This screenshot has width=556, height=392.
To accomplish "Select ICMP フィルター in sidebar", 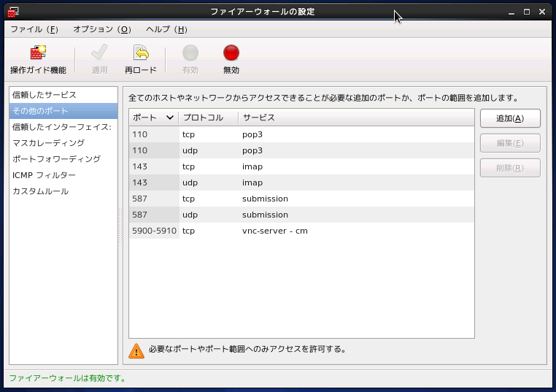I will click(63, 175).
